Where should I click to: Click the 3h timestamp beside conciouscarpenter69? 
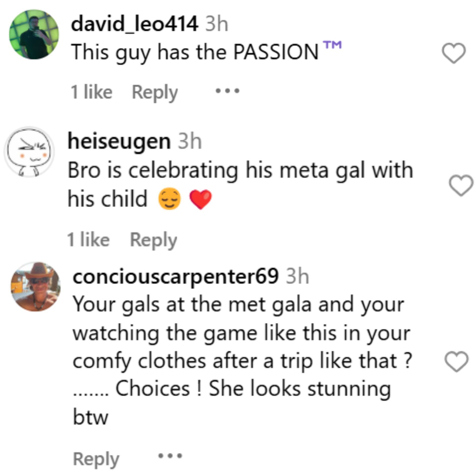point(297,276)
